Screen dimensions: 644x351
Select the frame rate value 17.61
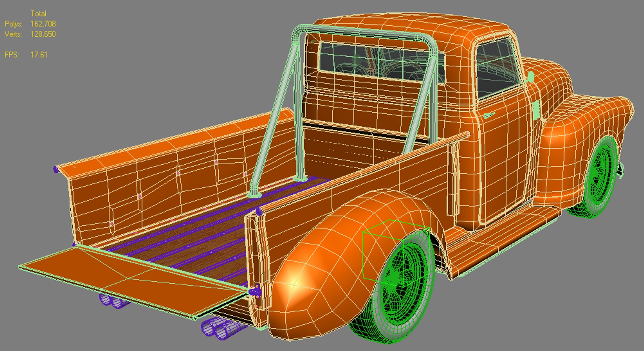tap(39, 55)
